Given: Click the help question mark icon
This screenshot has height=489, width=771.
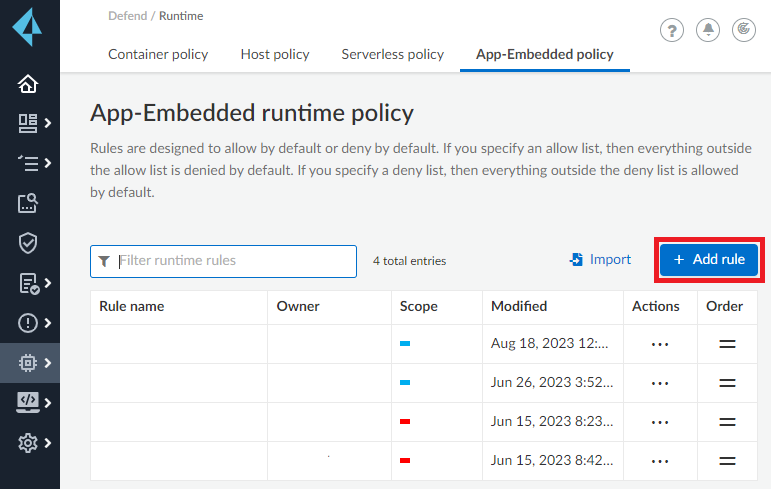Looking at the screenshot, I should click(672, 30).
